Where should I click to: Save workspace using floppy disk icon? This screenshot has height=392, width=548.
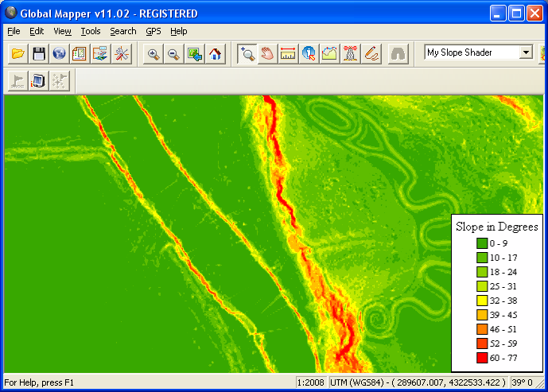click(38, 54)
